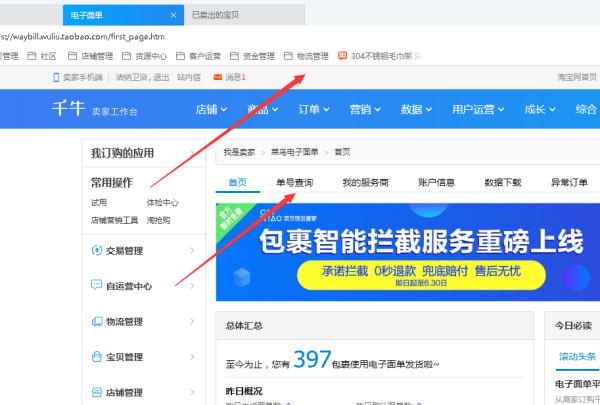Click the 菜鸟电子面单 breadcrumb link
Image resolution: width=600 pixels, height=405 pixels.
[x=294, y=152]
